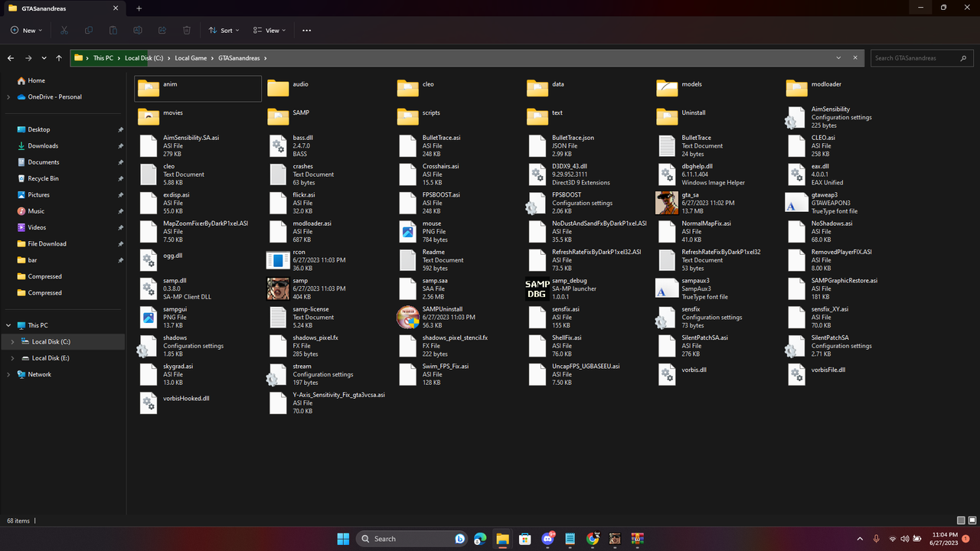Screen dimensions: 980x551
Task: Open the View dropdown menu
Action: (269, 31)
